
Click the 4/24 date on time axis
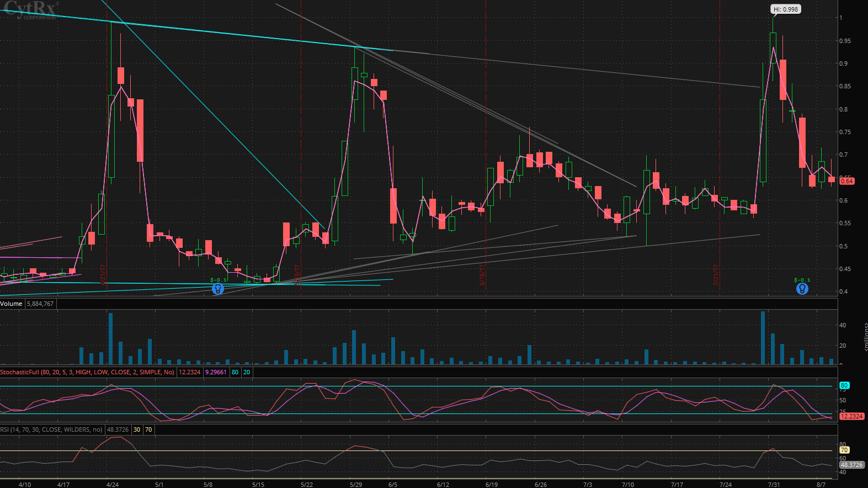(113, 484)
